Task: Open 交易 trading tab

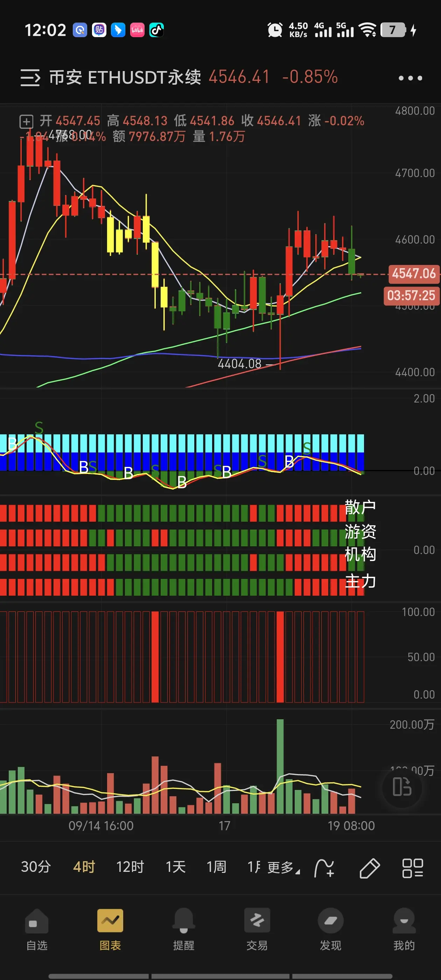Action: coord(257,929)
